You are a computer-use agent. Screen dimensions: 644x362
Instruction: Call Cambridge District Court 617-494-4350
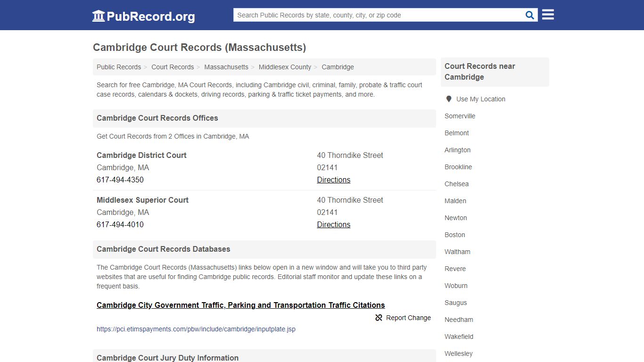pos(120,180)
